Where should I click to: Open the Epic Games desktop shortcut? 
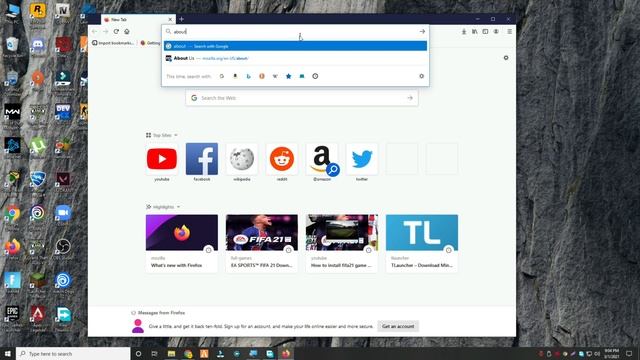[x=12, y=315]
